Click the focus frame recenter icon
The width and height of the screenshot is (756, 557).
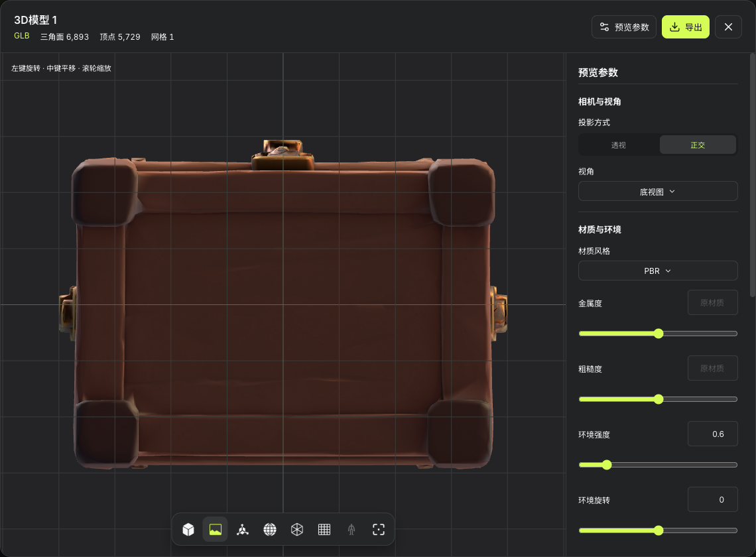click(379, 530)
